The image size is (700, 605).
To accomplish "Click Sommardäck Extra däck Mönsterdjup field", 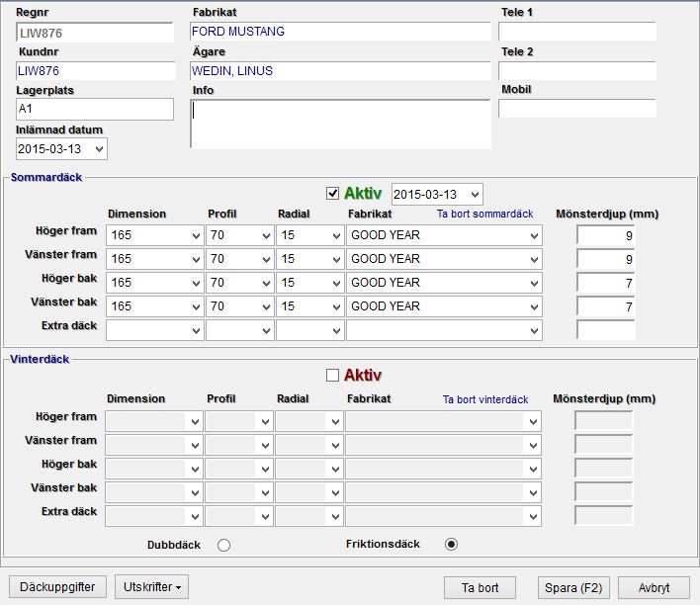I will (x=606, y=330).
